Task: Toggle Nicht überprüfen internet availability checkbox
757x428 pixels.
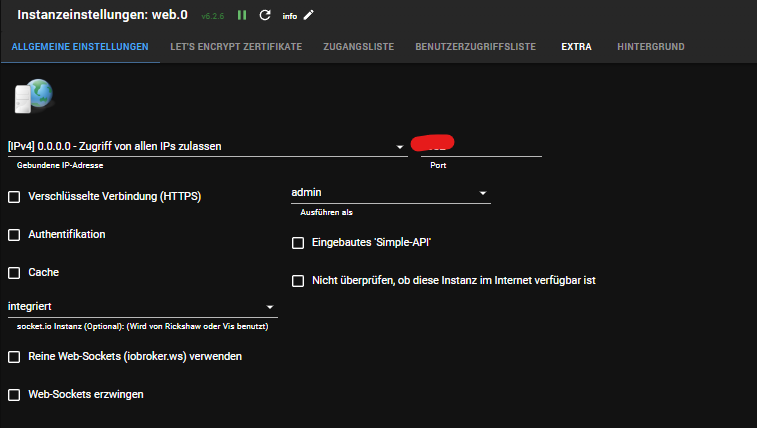Action: pos(298,281)
